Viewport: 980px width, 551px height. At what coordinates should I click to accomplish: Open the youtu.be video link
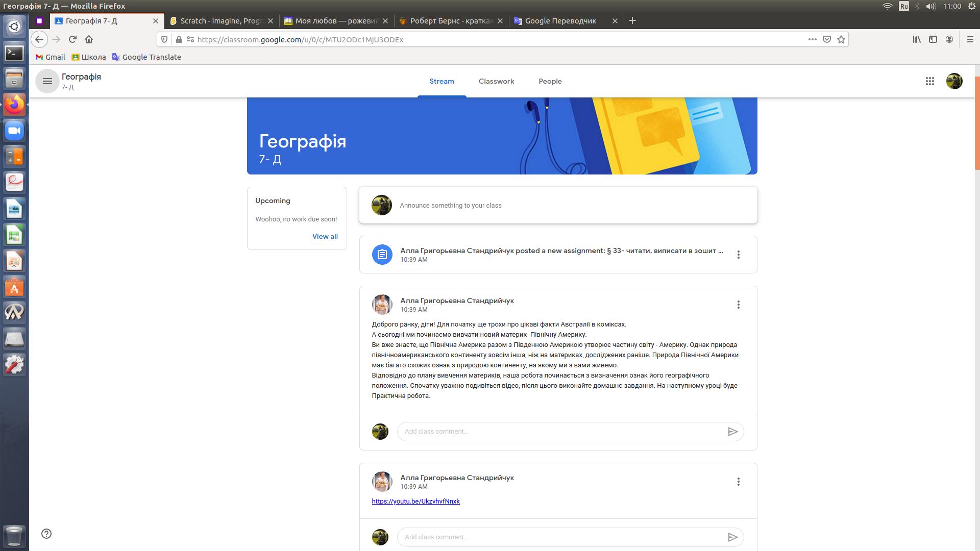[415, 502]
